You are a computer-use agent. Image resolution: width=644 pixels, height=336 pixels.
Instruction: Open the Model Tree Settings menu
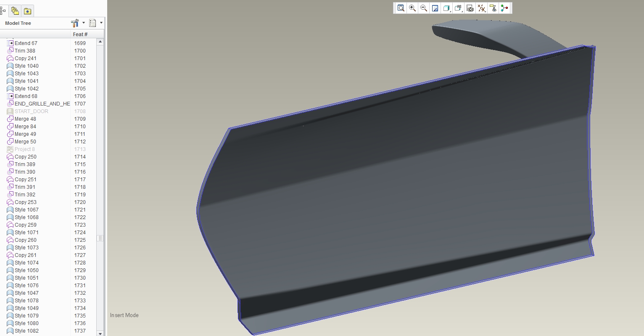click(78, 23)
